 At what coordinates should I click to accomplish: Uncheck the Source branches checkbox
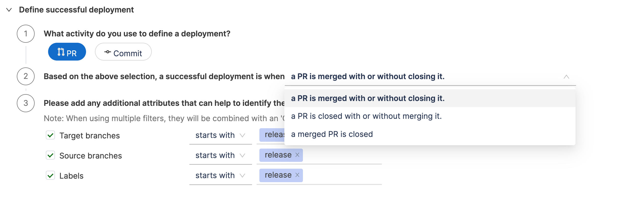point(50,155)
